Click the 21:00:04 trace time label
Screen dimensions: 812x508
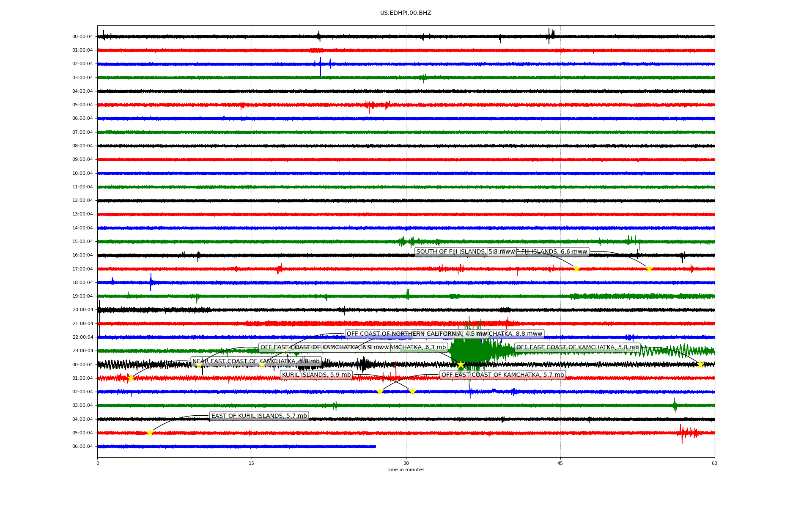82,324
